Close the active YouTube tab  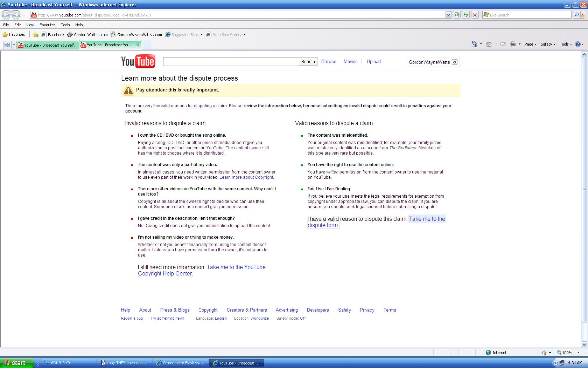click(x=138, y=45)
